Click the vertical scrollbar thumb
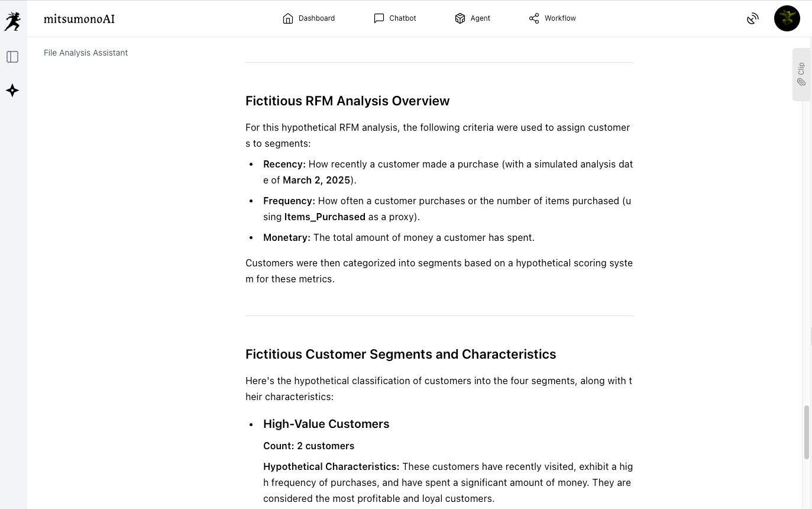The width and height of the screenshot is (812, 509). coord(806,432)
